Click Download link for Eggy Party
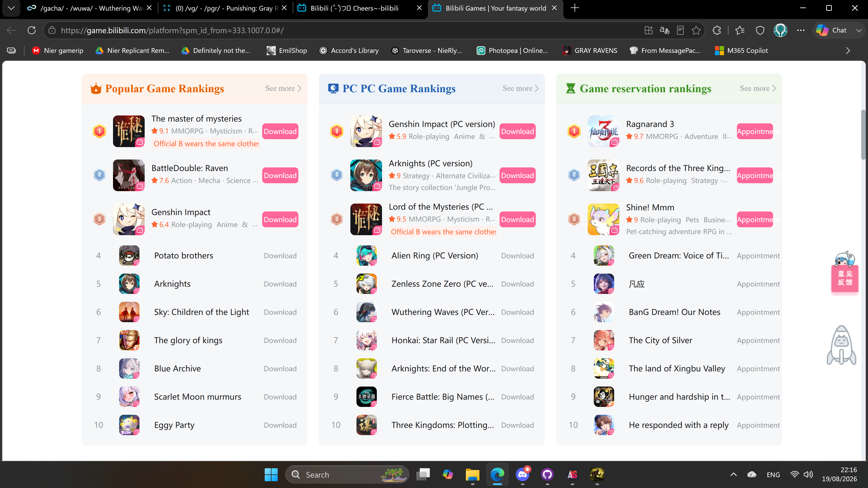This screenshot has width=868, height=488. click(x=280, y=425)
